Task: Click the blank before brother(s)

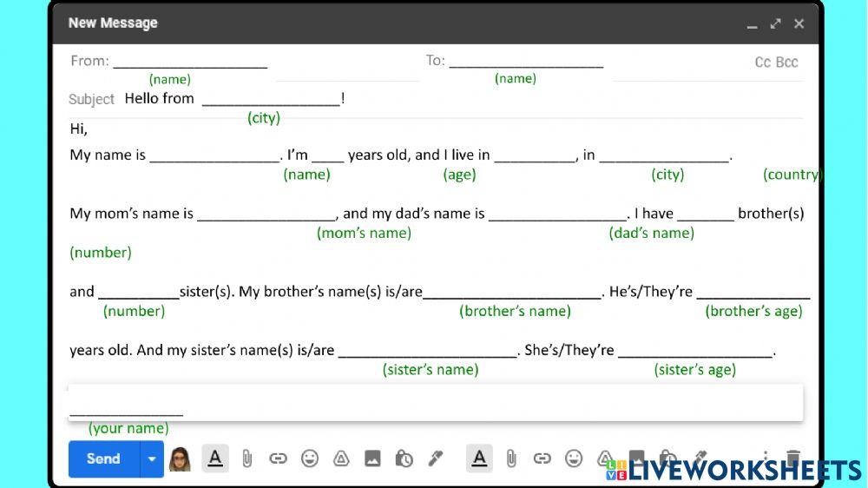Action: [706, 214]
